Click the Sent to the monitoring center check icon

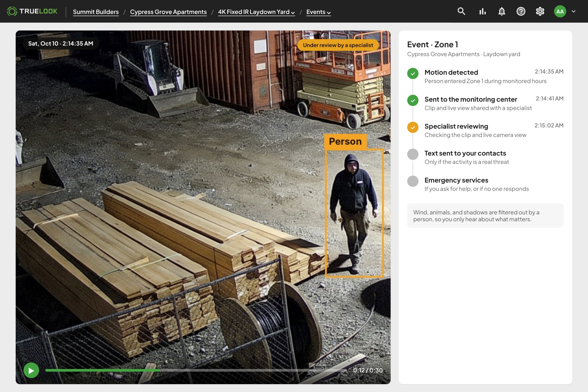pos(413,100)
